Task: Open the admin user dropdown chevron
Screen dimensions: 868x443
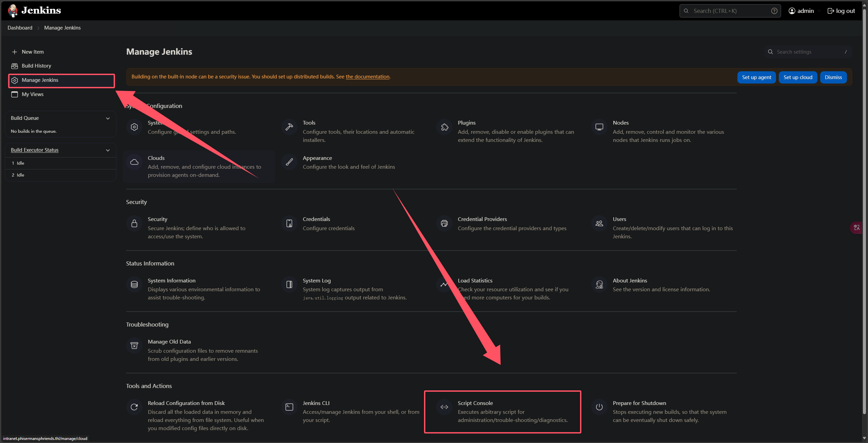Action: point(819,11)
